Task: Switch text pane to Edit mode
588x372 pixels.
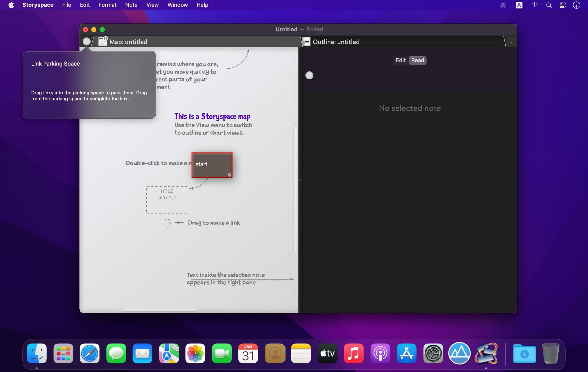Action: pyautogui.click(x=400, y=60)
